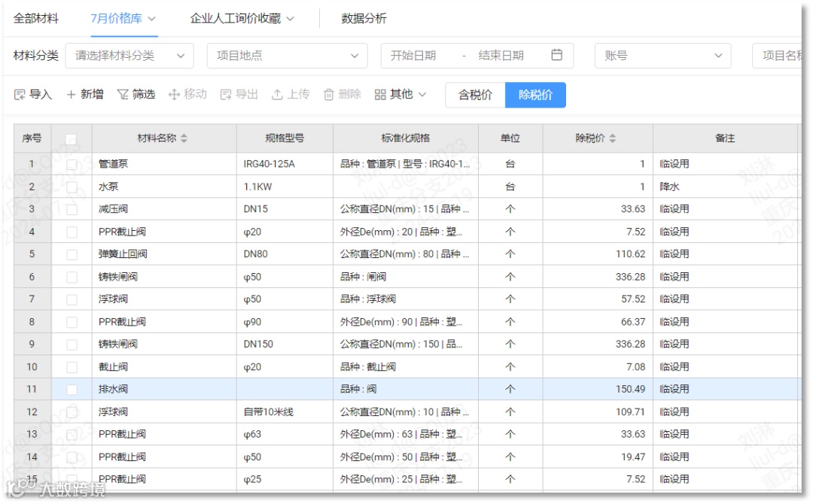This screenshot has width=813, height=504.
Task: Open the 数据分析 tab
Action: (x=364, y=19)
